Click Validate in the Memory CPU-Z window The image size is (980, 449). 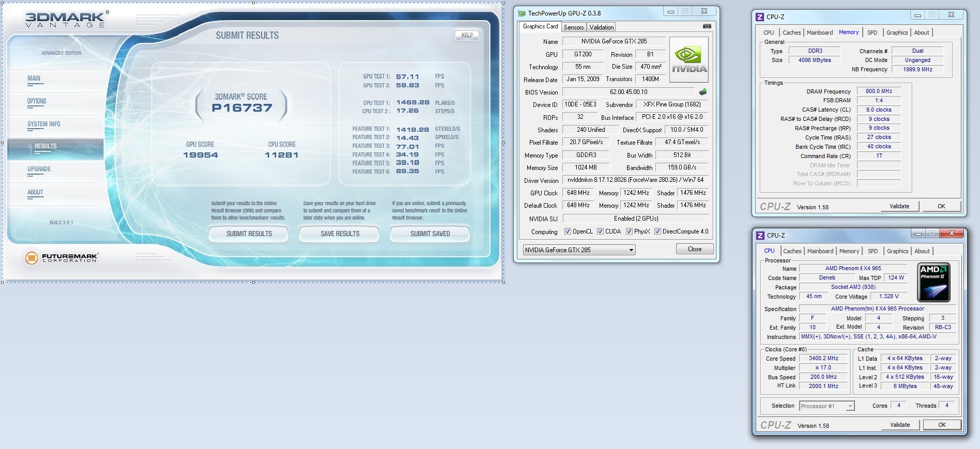click(899, 206)
